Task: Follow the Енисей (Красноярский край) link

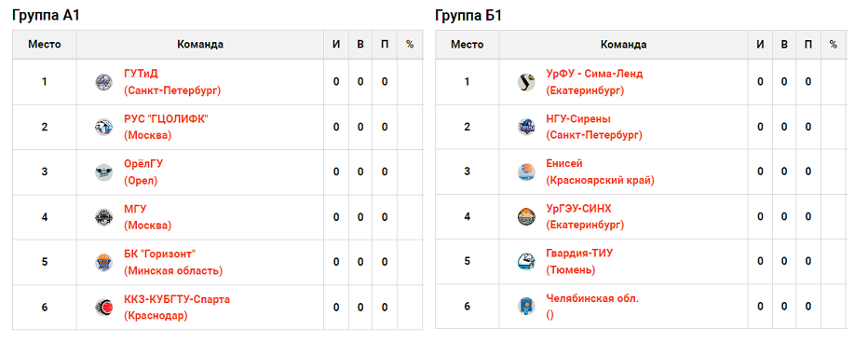Action: [x=600, y=172]
